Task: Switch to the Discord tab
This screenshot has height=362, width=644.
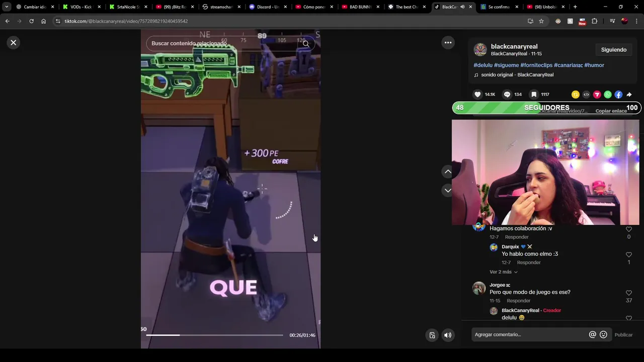Action: (268, 7)
